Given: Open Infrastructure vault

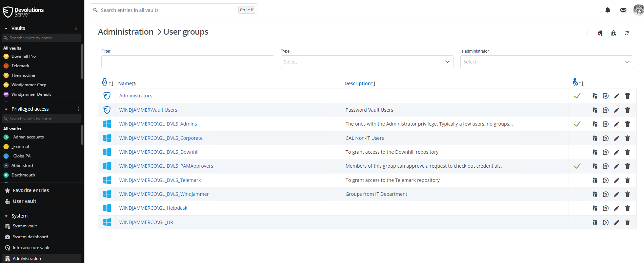Looking at the screenshot, I should pos(31,248).
